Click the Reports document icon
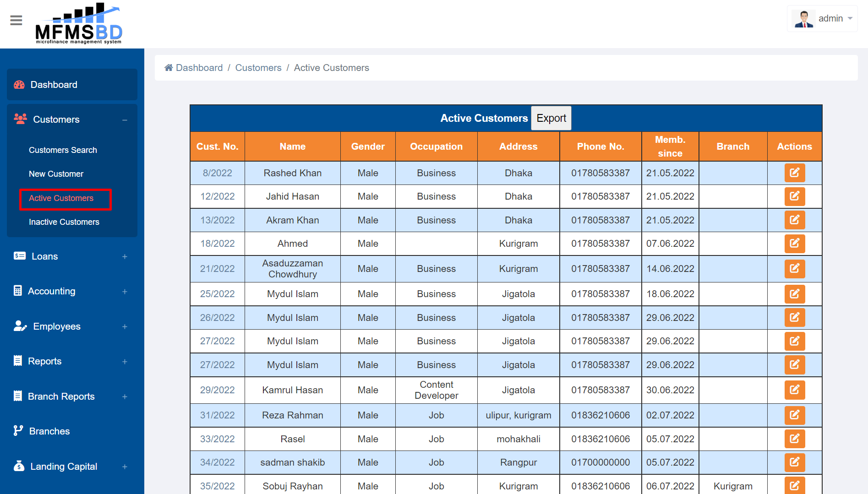This screenshot has width=868, height=494. coord(18,361)
